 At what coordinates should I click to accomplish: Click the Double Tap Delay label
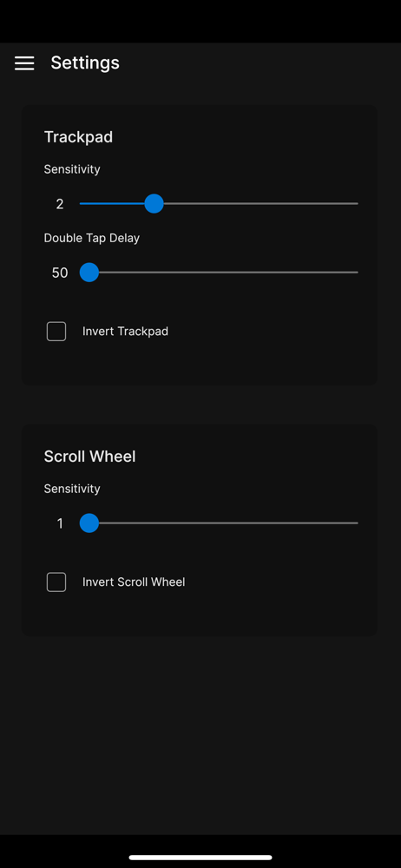92,238
